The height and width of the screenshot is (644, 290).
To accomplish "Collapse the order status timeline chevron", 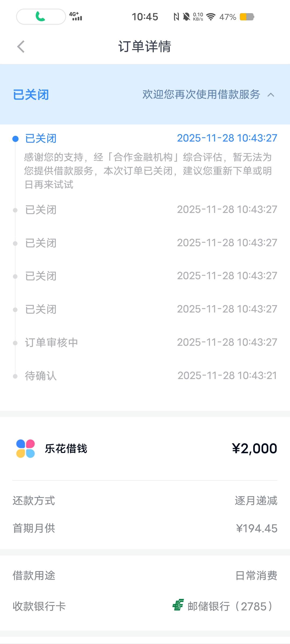I will (x=271, y=95).
